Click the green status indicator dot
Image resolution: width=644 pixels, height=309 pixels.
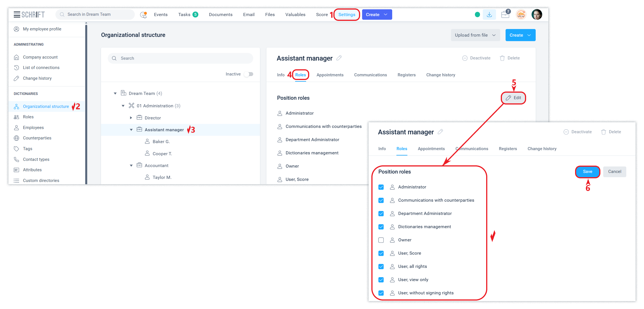click(x=477, y=15)
